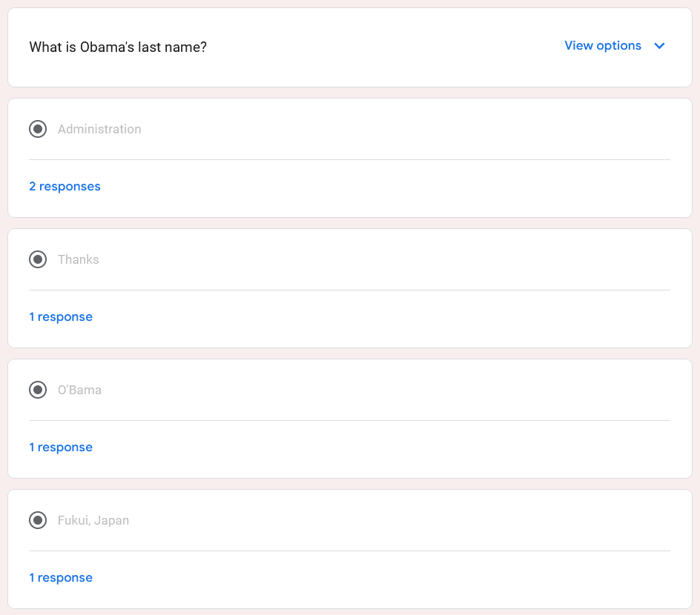This screenshot has height=615, width=700.
Task: Click the blank space between the question and View options
Action: pyautogui.click(x=384, y=47)
